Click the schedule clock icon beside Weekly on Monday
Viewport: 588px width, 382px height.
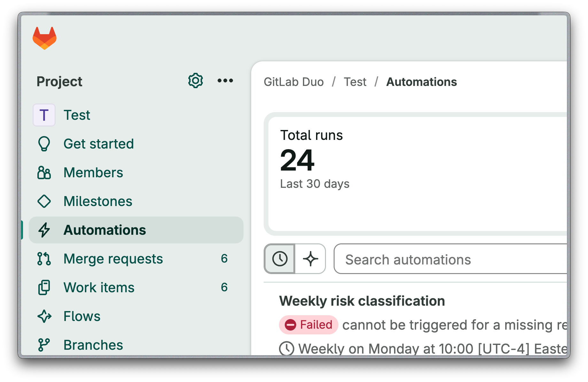point(287,348)
